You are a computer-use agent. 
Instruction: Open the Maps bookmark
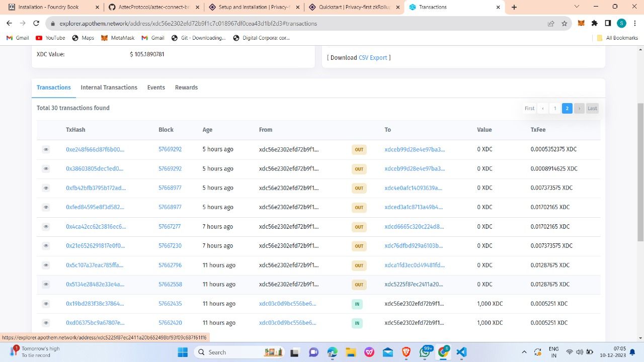click(x=83, y=38)
